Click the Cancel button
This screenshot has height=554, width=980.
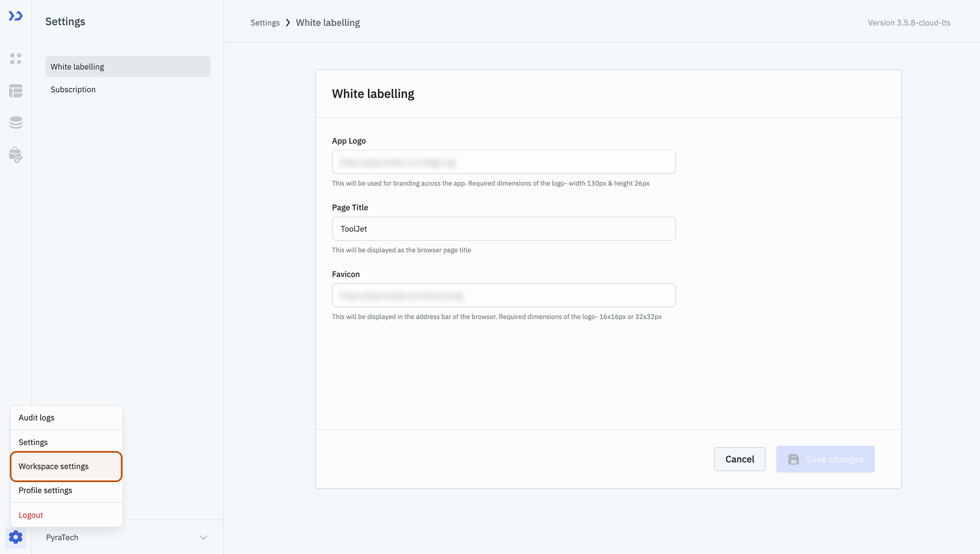739,459
